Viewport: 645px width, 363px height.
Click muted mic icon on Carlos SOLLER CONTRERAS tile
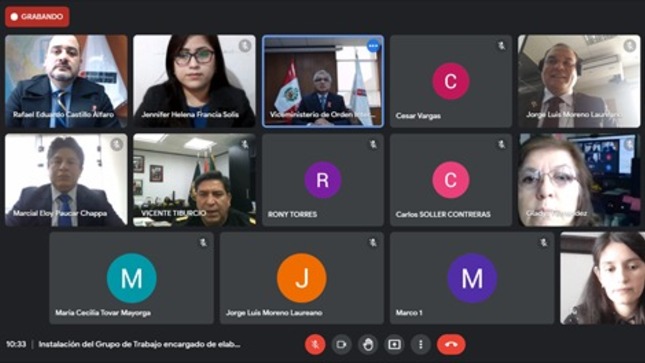pyautogui.click(x=501, y=144)
